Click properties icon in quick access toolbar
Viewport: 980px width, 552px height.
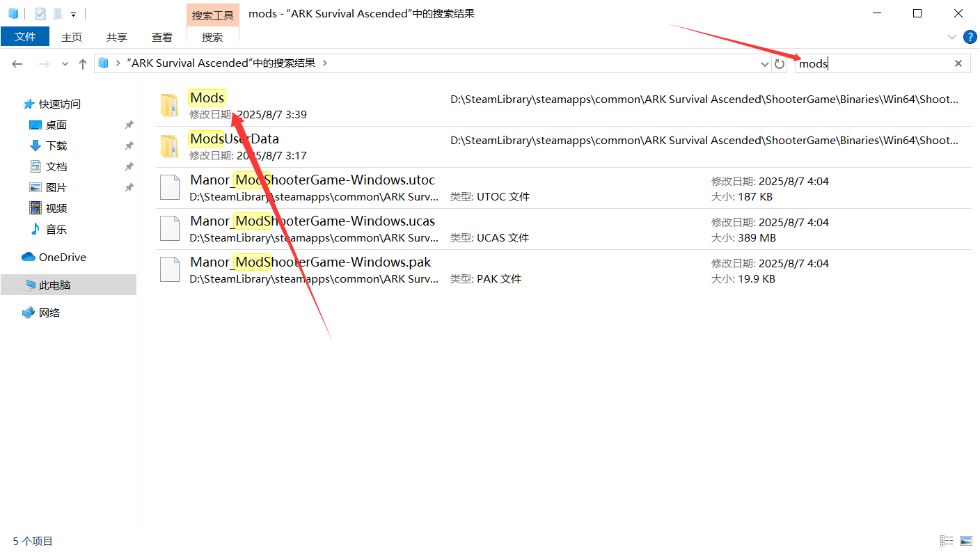pos(40,13)
